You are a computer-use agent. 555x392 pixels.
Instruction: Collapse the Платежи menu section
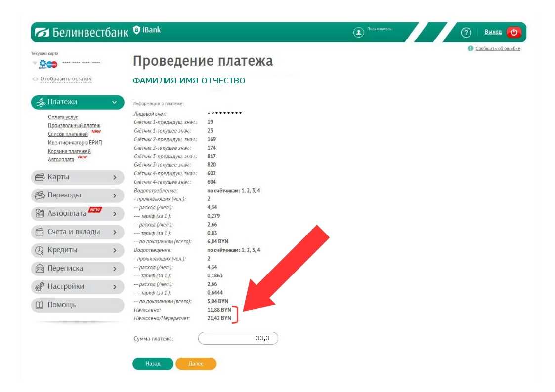pyautogui.click(x=115, y=102)
